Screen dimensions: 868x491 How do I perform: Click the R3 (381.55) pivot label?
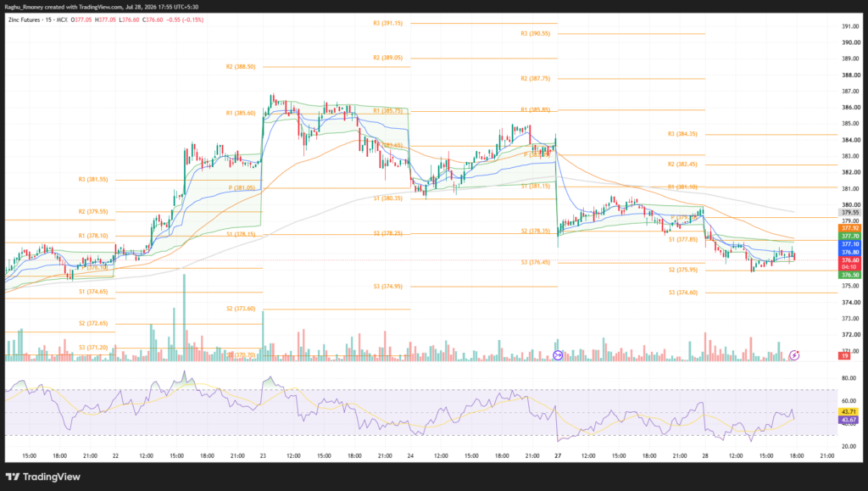click(93, 179)
